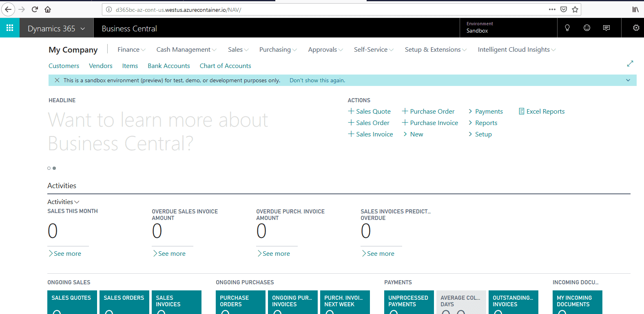Open the Self-Service menu
644x314 pixels.
pos(374,50)
